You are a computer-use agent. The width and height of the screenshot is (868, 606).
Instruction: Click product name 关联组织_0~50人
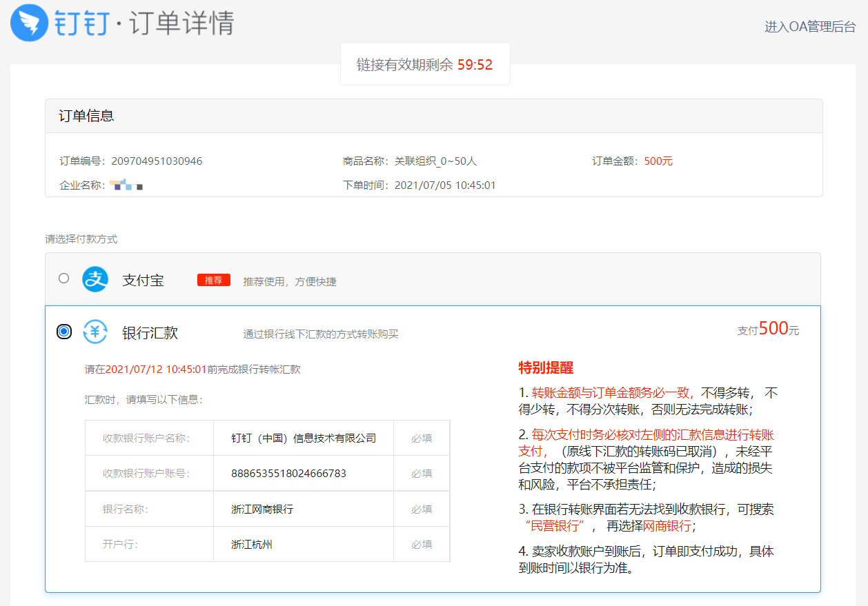(435, 161)
